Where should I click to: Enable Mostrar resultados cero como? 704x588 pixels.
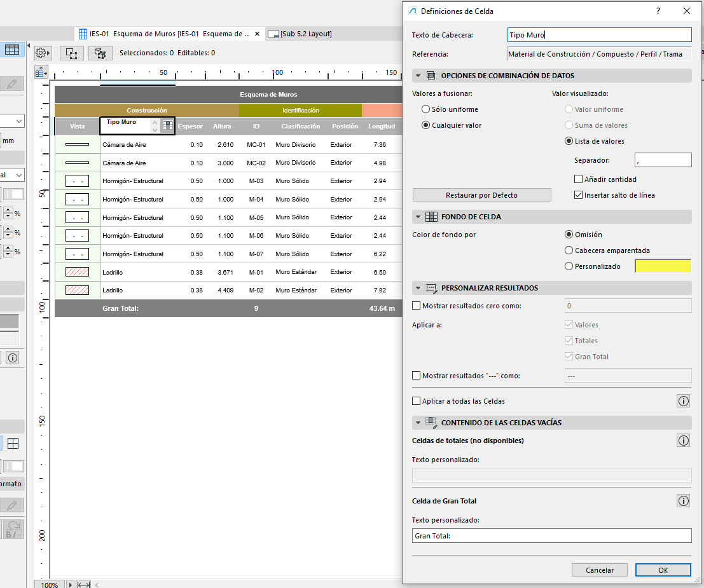coord(417,305)
